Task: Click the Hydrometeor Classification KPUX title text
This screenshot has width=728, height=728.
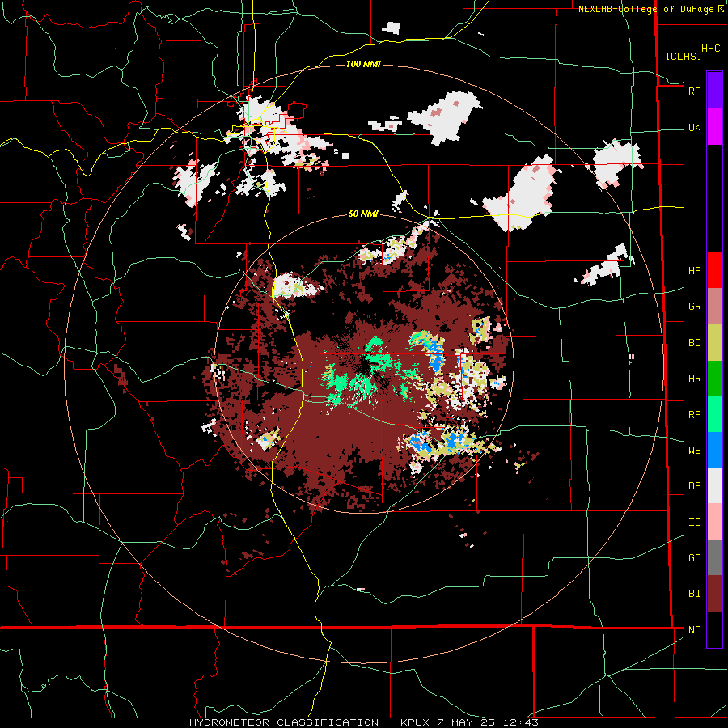Action: (x=363, y=722)
